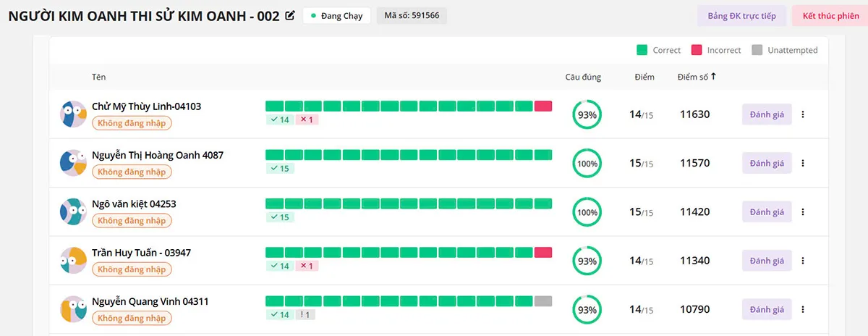Click the score value 11340

[x=695, y=261]
